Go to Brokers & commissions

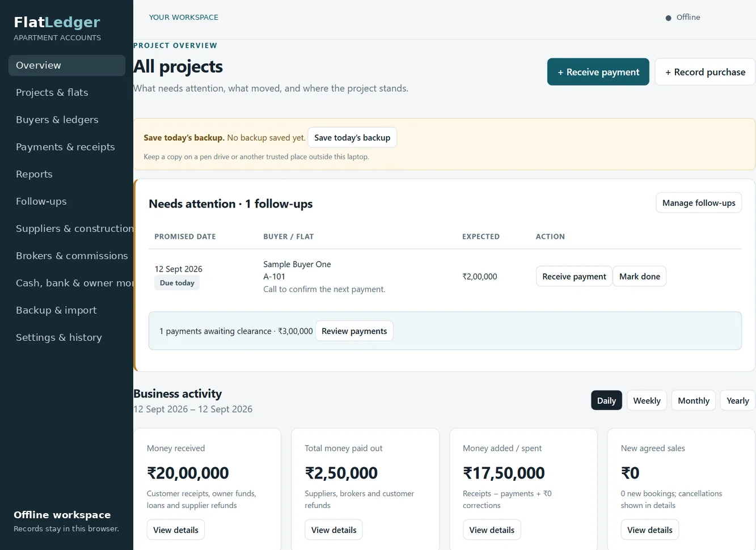[x=67, y=256]
